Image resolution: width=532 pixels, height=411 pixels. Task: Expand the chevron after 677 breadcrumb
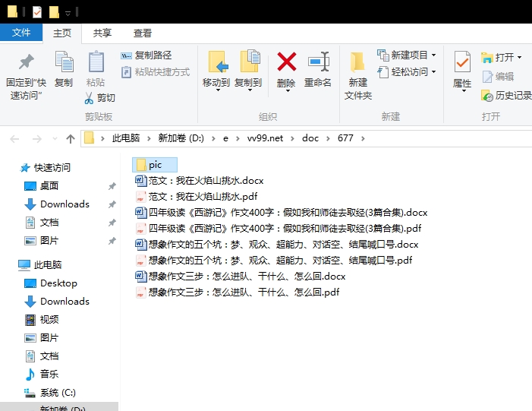point(363,138)
